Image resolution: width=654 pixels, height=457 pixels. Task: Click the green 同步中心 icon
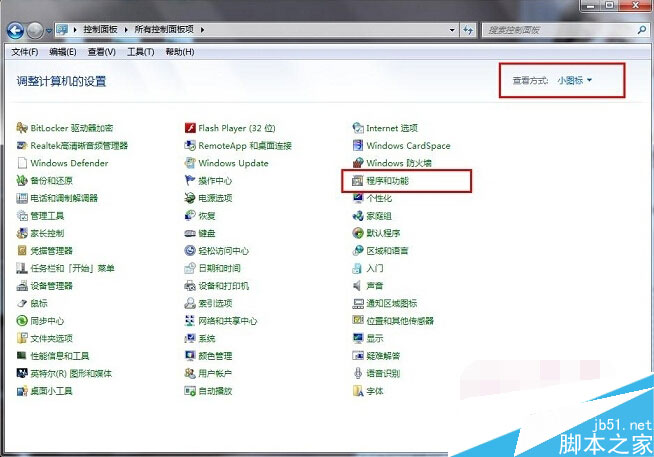coord(22,321)
